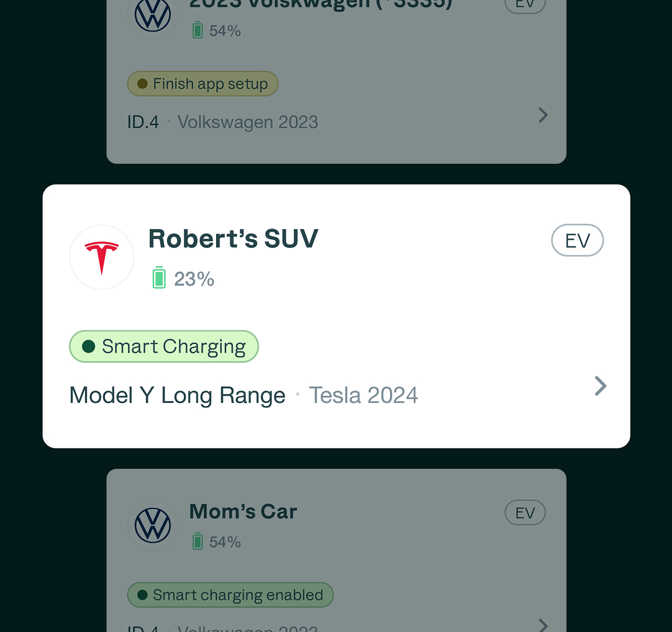This screenshot has height=632, width=672.
Task: Toggle Smart charging enabled on Mom's Car
Action: (x=230, y=594)
